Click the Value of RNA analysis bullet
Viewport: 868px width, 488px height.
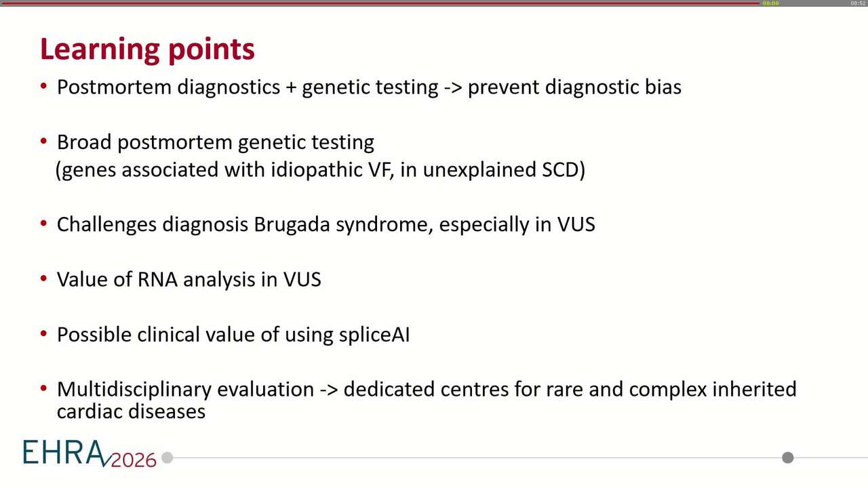click(x=189, y=279)
